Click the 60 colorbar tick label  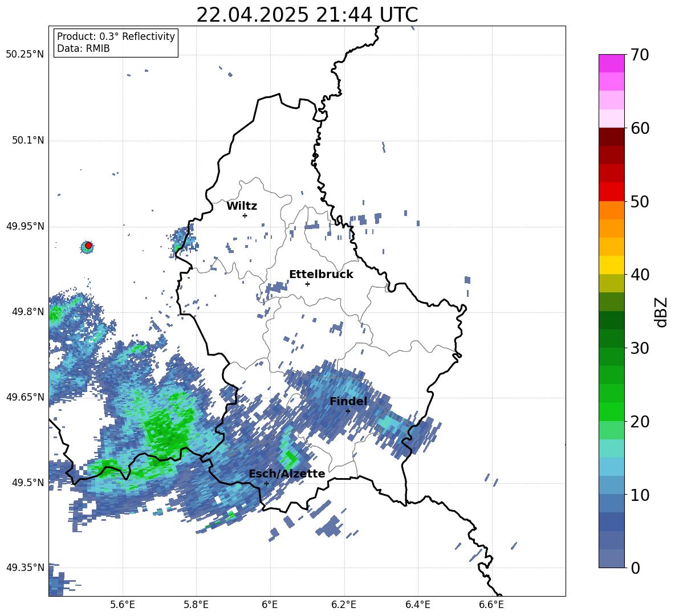[x=640, y=128]
